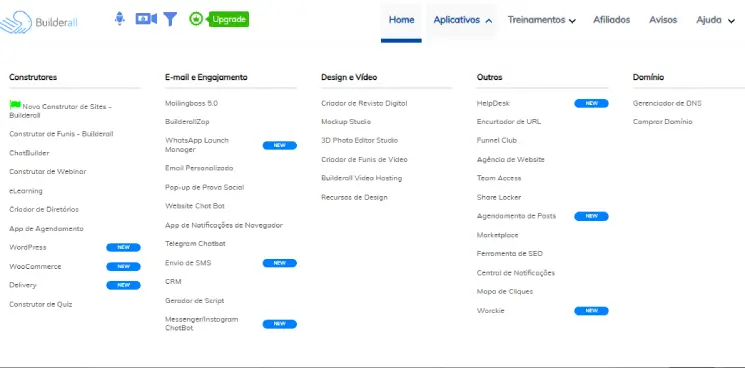
Task: Open eLearning app
Action: coord(26,191)
